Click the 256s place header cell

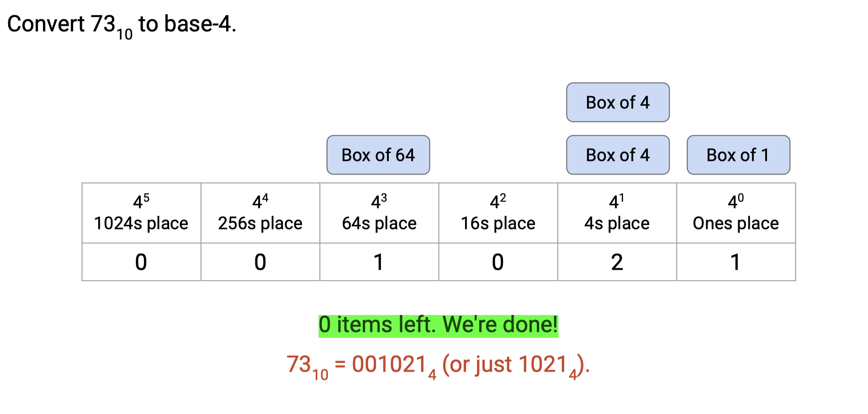pyautogui.click(x=260, y=213)
